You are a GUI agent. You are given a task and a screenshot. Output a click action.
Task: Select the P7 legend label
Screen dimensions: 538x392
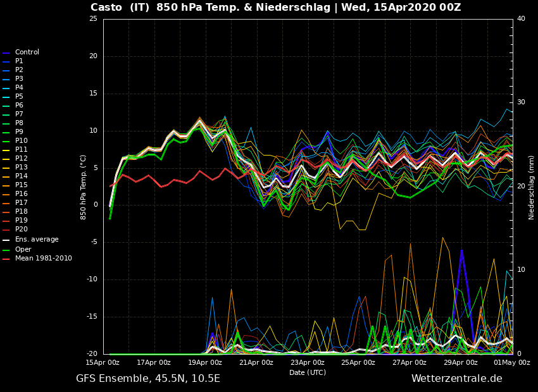pos(19,114)
